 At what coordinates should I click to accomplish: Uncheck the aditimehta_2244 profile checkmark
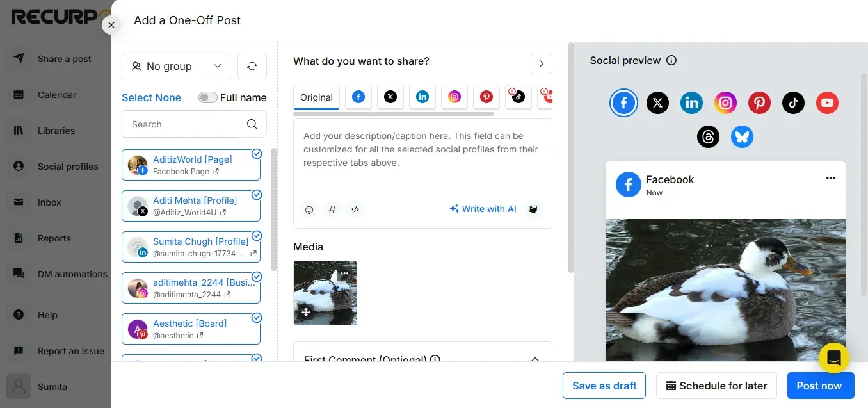[257, 277]
